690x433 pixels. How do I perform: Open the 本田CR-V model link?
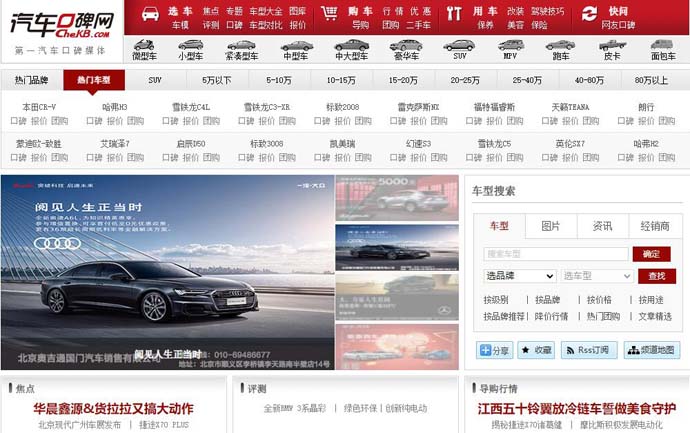(39, 107)
